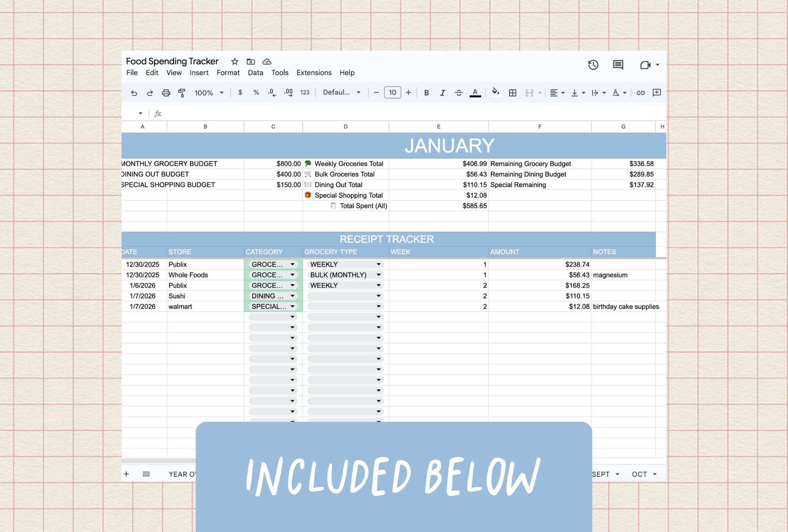Image resolution: width=788 pixels, height=532 pixels.
Task: Open the cell borders tool
Action: coord(513,93)
